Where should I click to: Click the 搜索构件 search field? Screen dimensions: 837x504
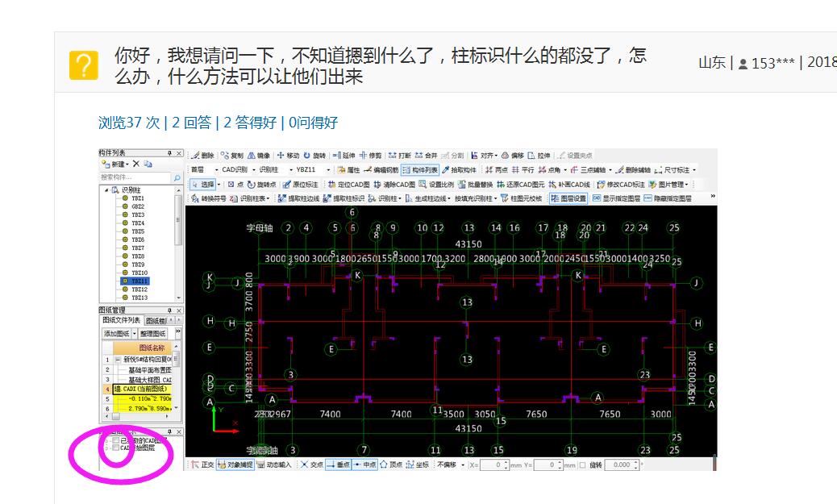click(x=136, y=177)
